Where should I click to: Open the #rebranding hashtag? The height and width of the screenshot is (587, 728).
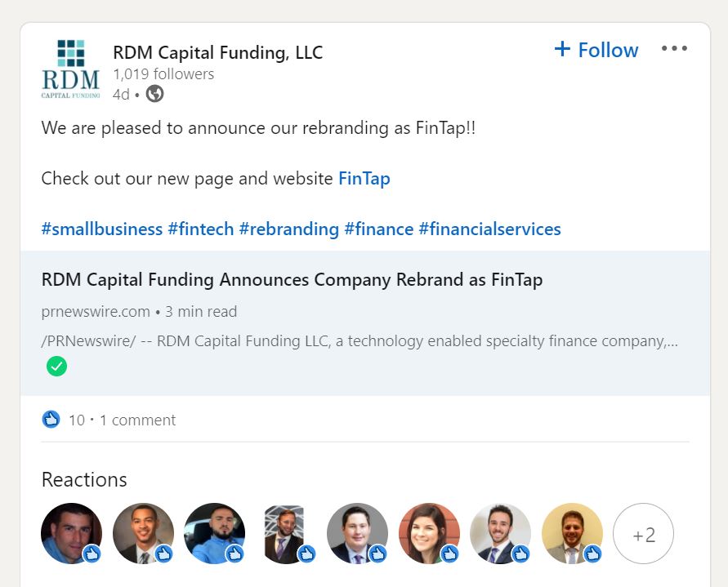[x=288, y=229]
